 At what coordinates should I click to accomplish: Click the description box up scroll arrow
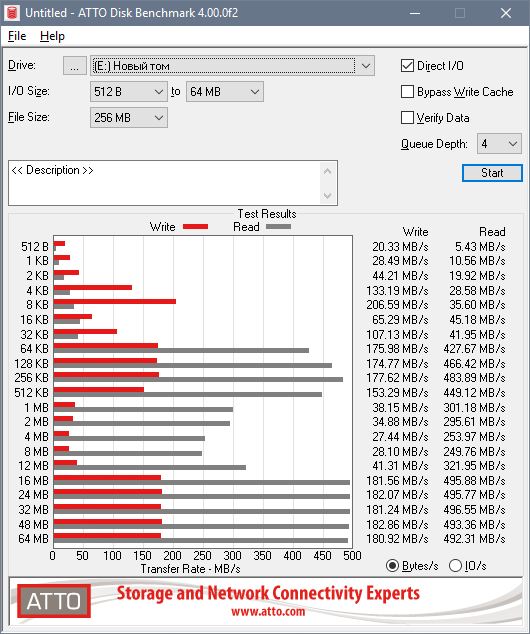(x=327, y=171)
